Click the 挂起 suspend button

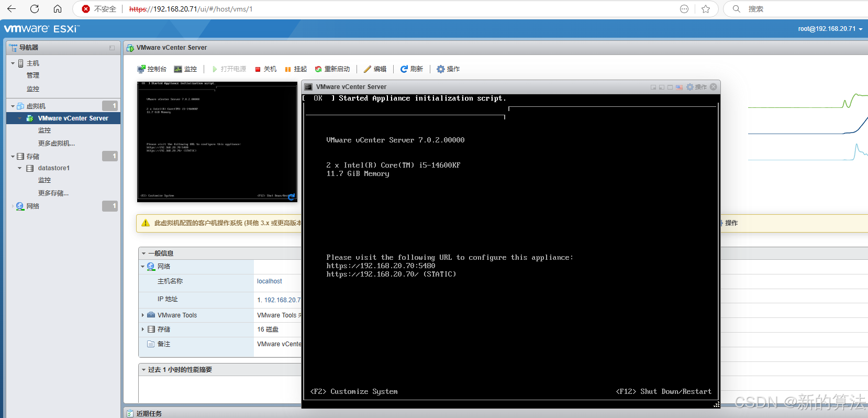click(x=296, y=69)
